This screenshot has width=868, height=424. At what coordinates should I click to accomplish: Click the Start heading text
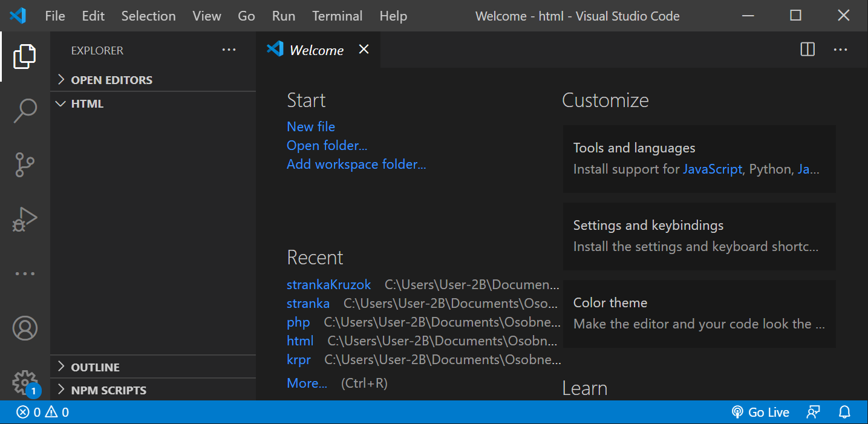pyautogui.click(x=306, y=100)
